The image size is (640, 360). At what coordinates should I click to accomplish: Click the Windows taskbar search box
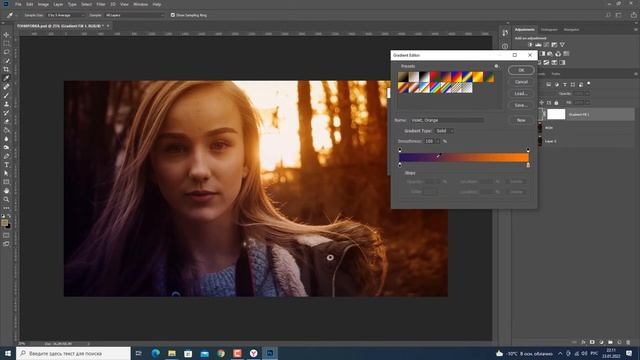[73, 353]
